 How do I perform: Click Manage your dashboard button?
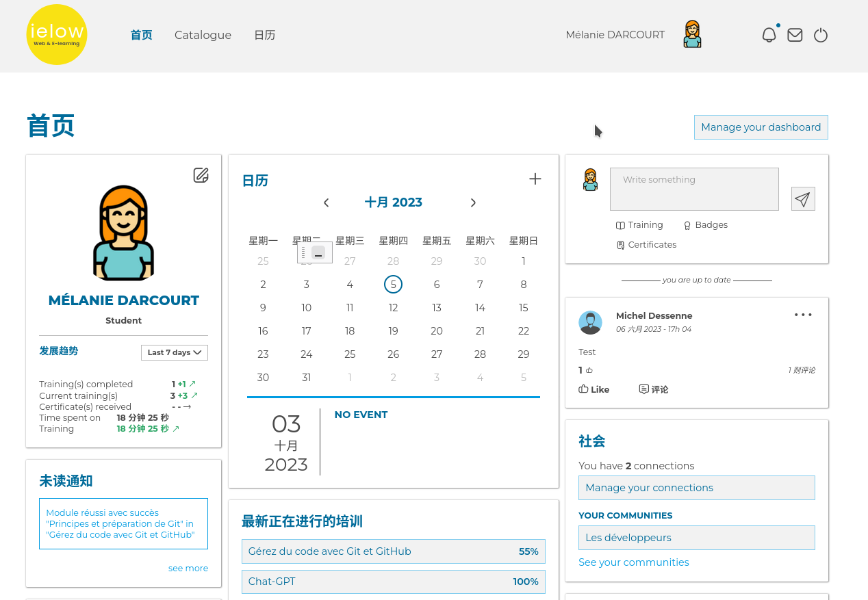click(761, 127)
